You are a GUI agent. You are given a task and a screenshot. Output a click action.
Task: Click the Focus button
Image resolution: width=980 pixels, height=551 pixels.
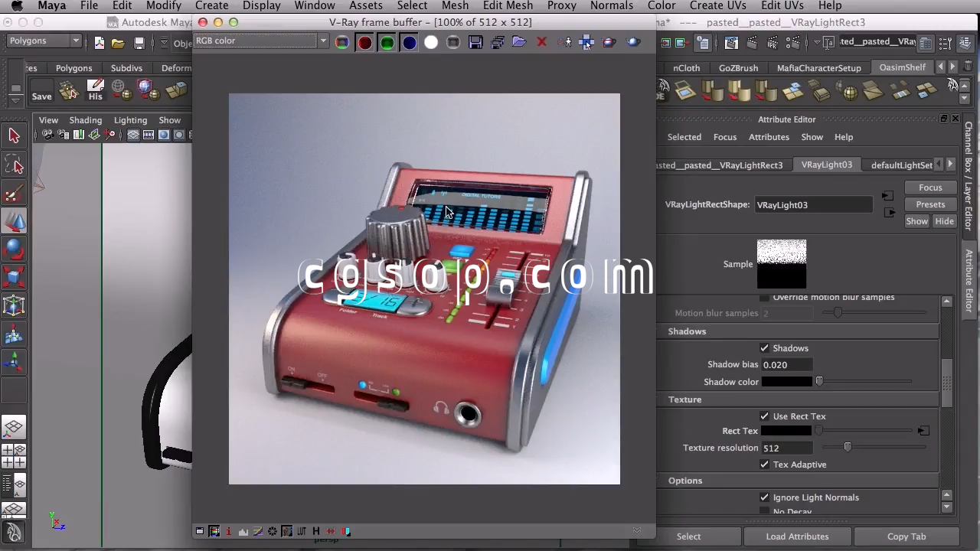[930, 187]
